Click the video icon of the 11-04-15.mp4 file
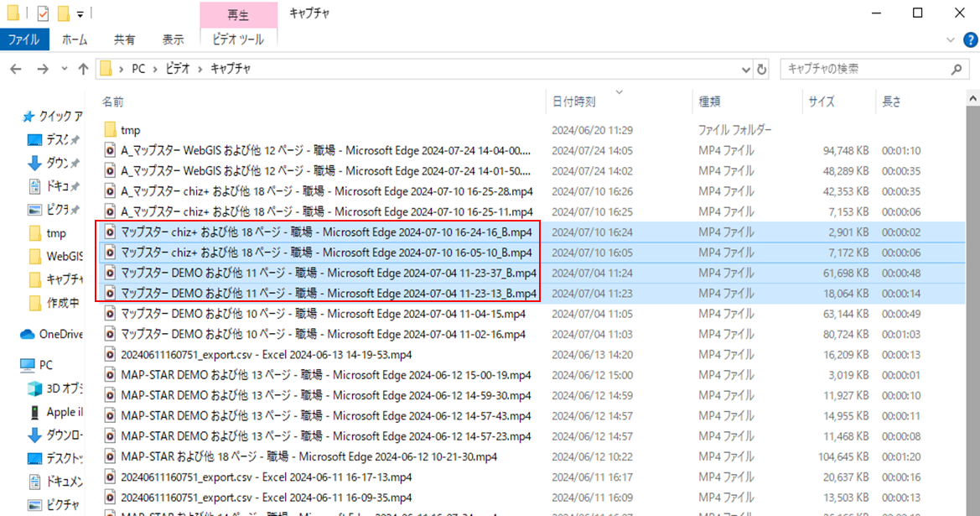 110,314
